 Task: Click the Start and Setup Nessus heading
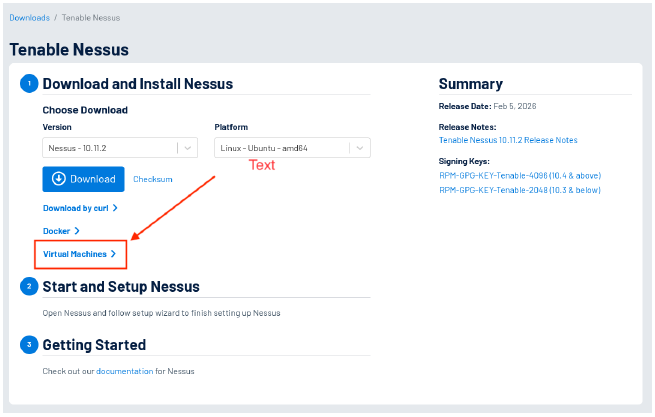coord(121,287)
